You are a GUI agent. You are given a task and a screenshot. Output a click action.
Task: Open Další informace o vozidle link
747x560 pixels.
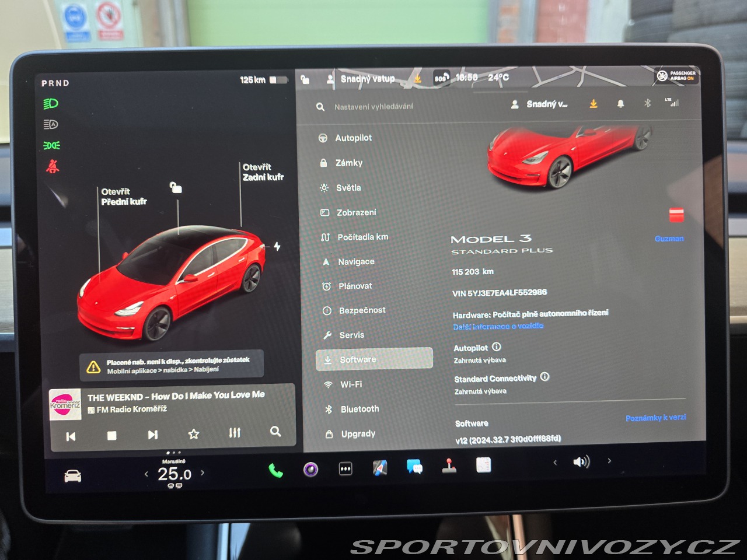[498, 326]
